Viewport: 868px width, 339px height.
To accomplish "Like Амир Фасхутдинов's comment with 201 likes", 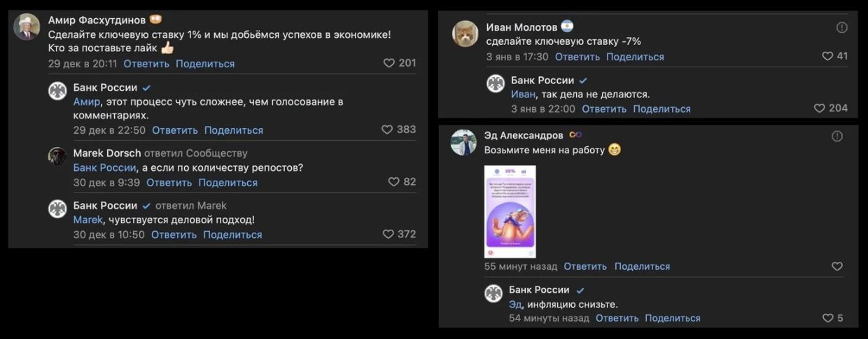I will (389, 63).
